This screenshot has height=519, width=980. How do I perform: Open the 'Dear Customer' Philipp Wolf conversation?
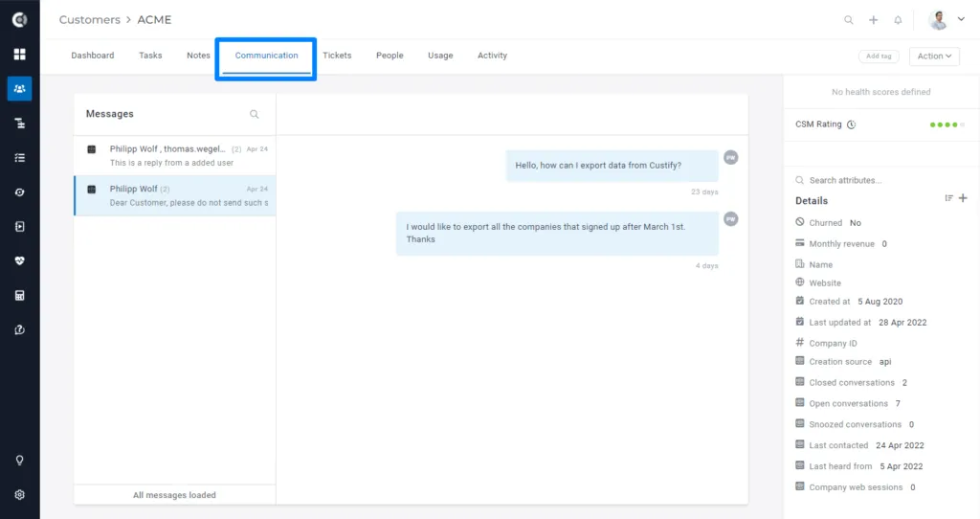tap(175, 195)
